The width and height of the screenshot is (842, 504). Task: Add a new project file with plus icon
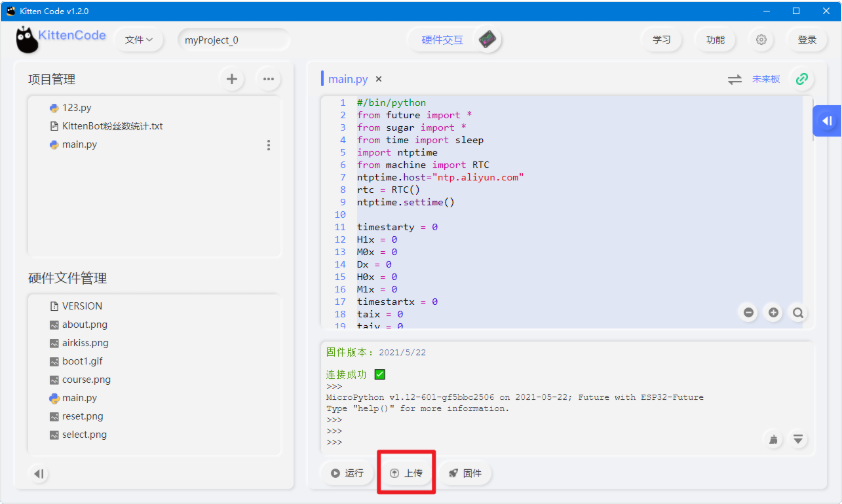click(x=231, y=79)
